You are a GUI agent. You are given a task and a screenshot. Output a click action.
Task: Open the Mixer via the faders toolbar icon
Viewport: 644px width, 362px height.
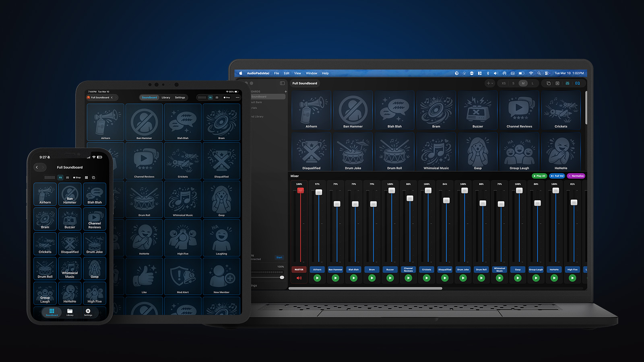[x=568, y=83]
